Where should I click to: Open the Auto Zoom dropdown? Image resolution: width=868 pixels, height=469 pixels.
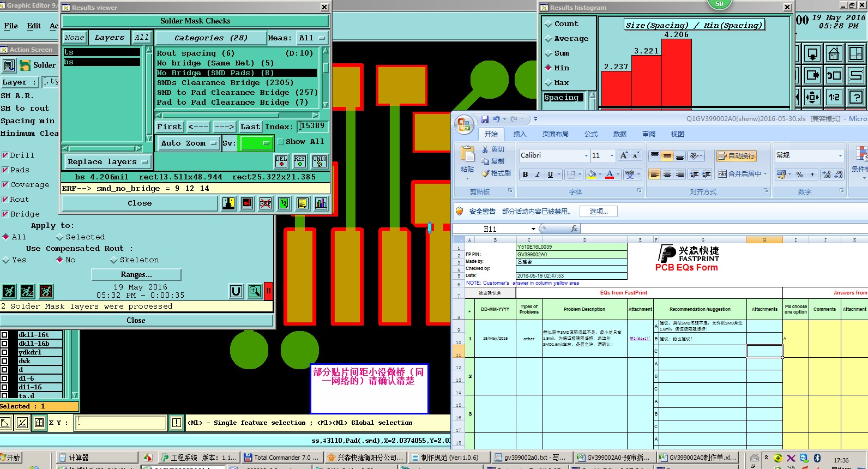pos(189,143)
